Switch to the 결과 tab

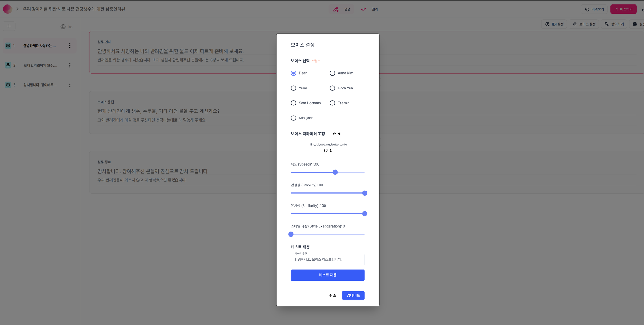coord(369,9)
